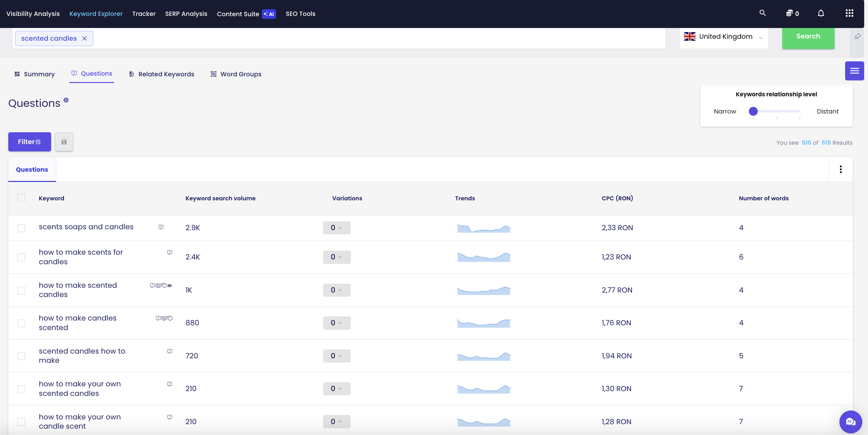This screenshot has width=868, height=435.
Task: Expand variations for how to make scents for candles
Action: pos(336,257)
